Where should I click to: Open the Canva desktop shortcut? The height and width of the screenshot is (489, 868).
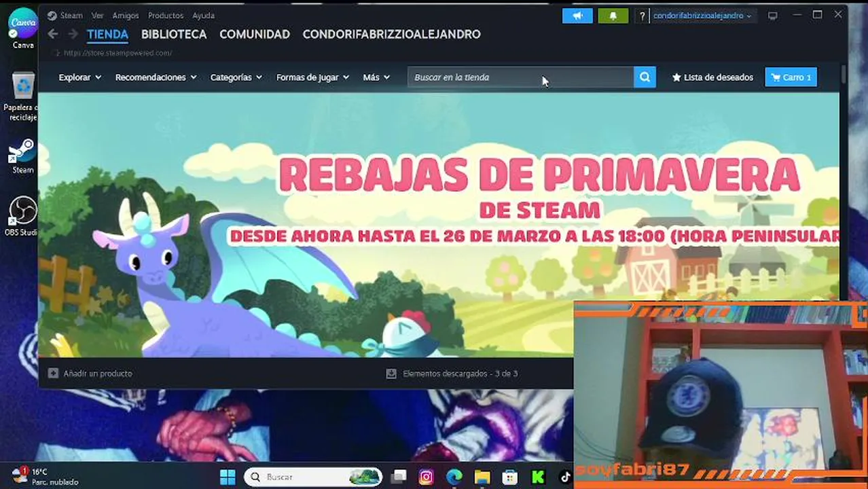(23, 29)
